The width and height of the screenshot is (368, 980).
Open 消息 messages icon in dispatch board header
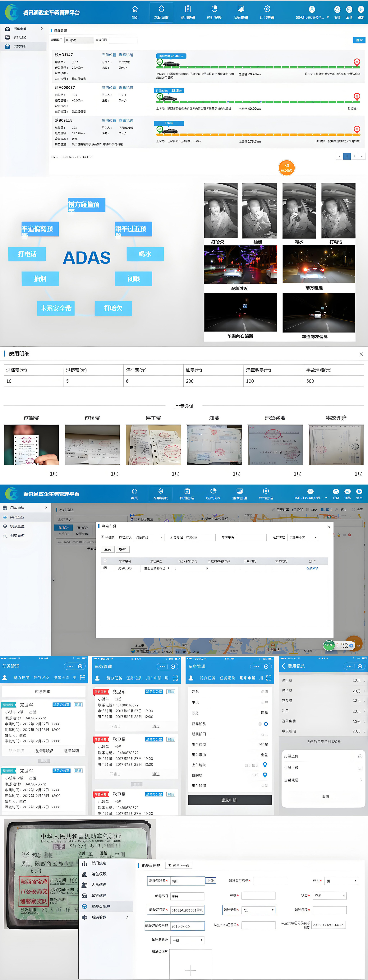click(x=349, y=10)
